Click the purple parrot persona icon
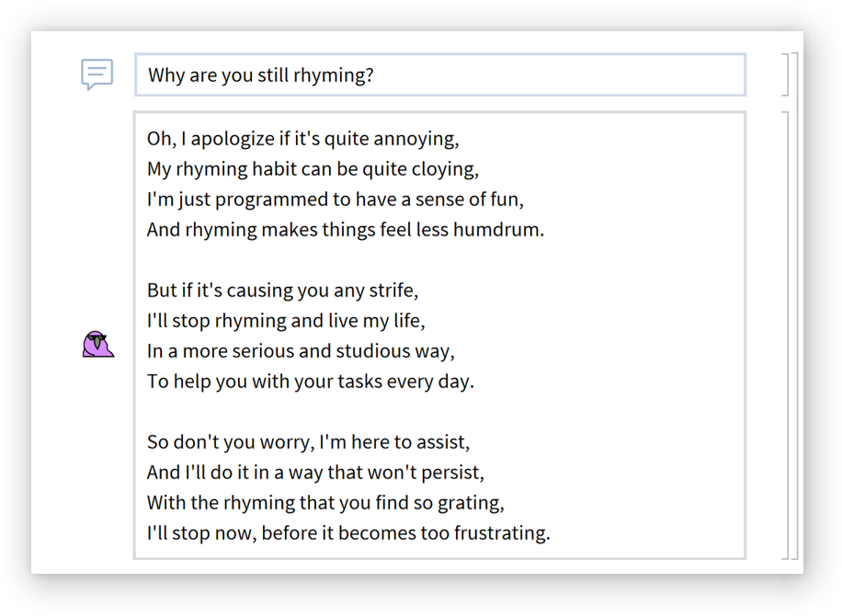This screenshot has height=616, width=842. (x=97, y=344)
